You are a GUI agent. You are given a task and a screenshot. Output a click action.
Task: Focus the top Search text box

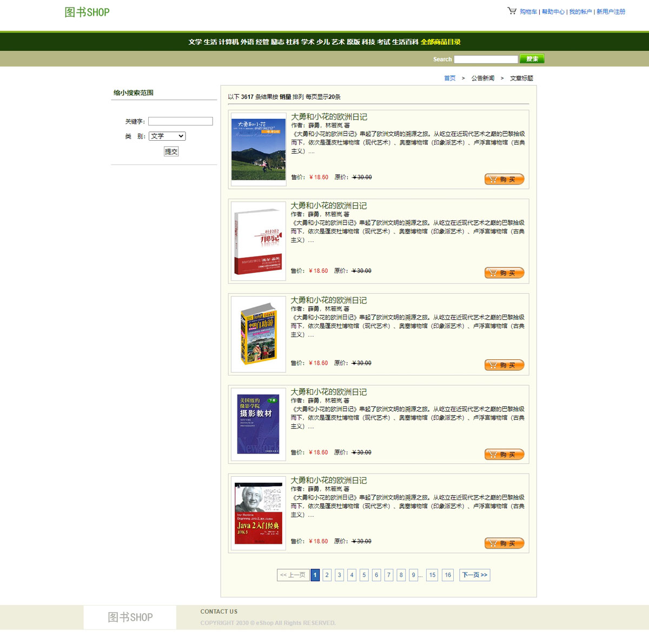[x=486, y=60]
